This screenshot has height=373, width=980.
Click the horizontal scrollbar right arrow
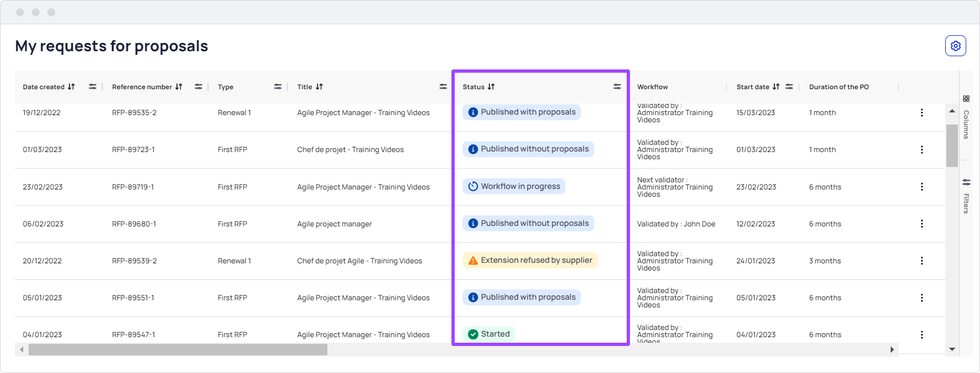tap(892, 350)
